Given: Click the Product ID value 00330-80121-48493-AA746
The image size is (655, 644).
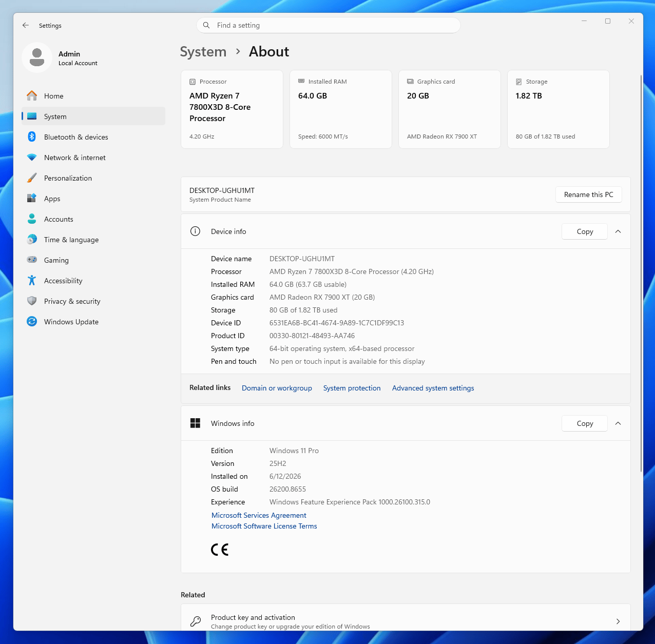Looking at the screenshot, I should 312,336.
